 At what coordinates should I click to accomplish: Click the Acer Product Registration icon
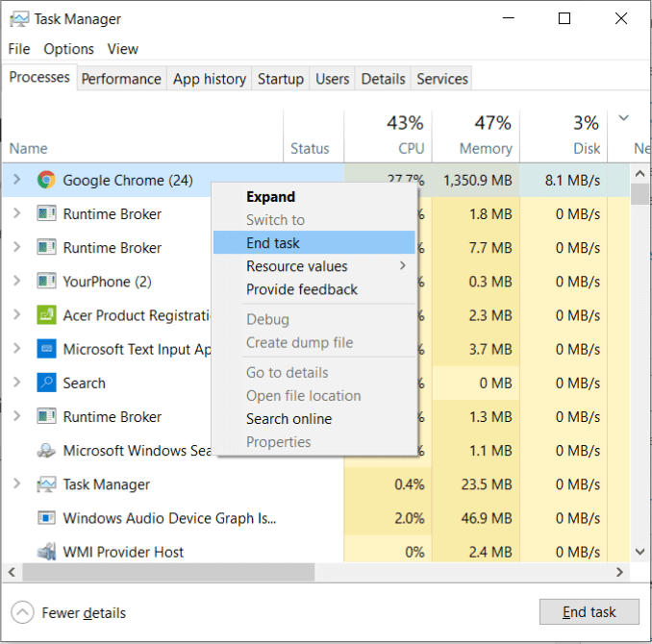(x=45, y=315)
